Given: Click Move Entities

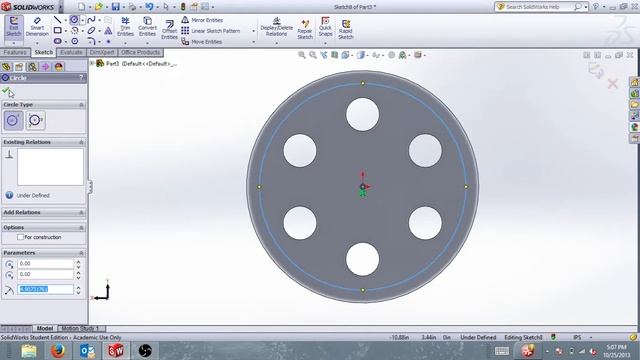Looking at the screenshot, I should coord(202,42).
